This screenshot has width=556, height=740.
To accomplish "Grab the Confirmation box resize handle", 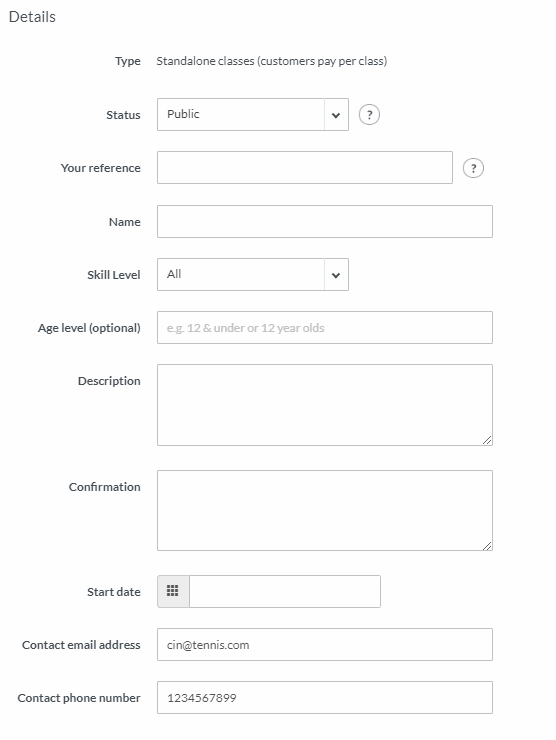I will [487, 545].
